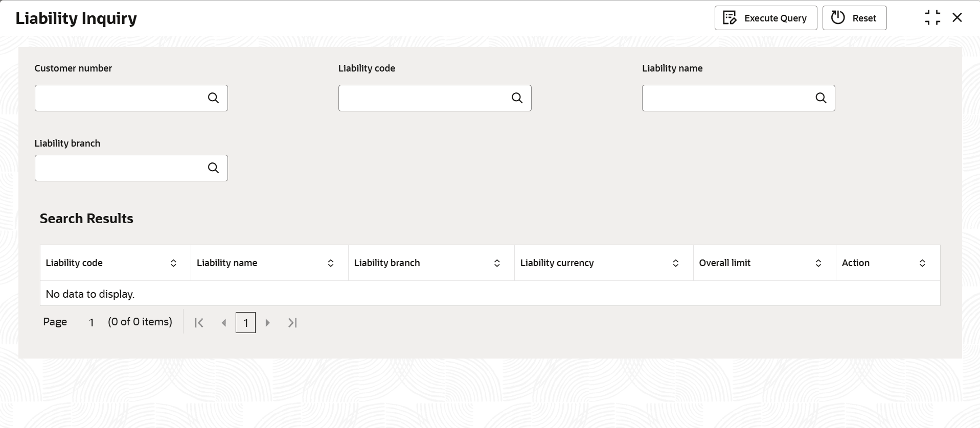Image resolution: width=980 pixels, height=428 pixels.
Task: Select page number 1 box
Action: coord(245,323)
